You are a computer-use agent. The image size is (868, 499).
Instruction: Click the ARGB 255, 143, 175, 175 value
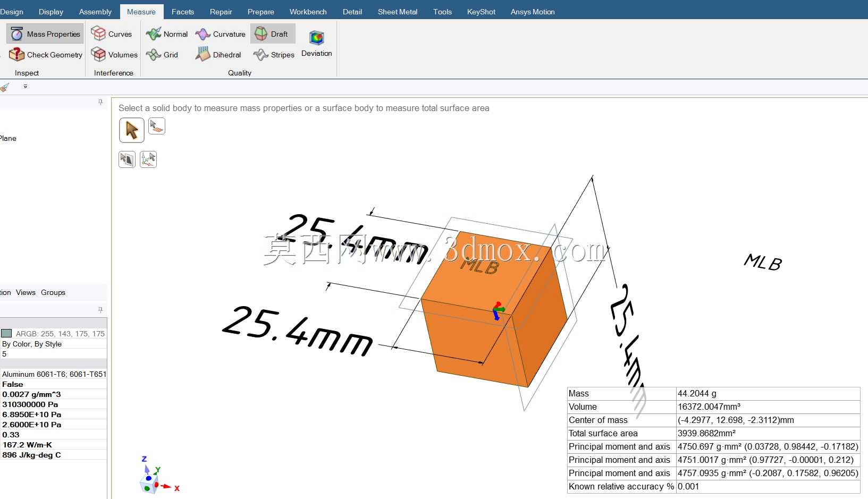click(x=60, y=334)
